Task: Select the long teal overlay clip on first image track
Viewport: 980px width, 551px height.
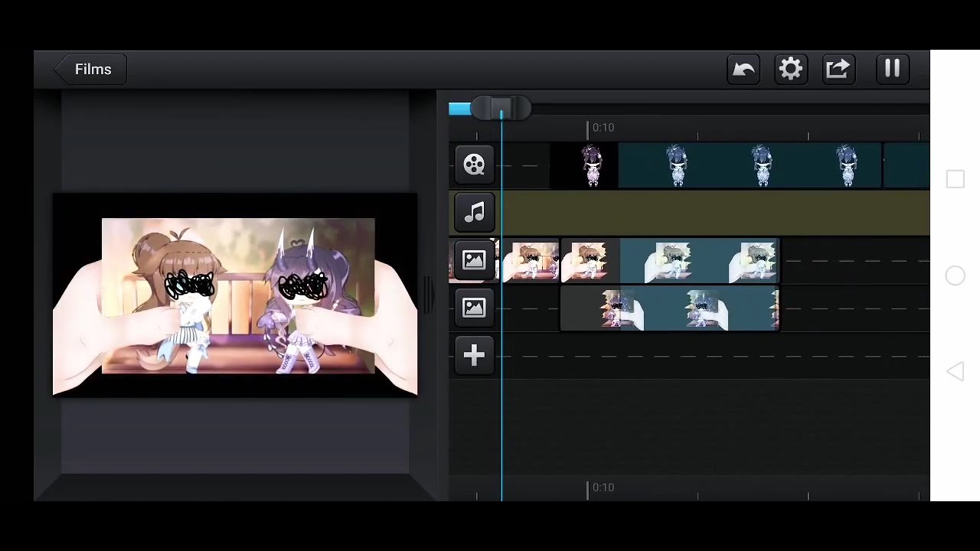Action: click(670, 261)
